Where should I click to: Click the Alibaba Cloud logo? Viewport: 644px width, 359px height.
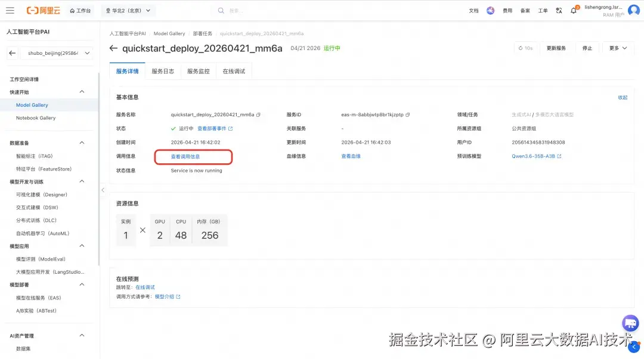[x=43, y=10]
